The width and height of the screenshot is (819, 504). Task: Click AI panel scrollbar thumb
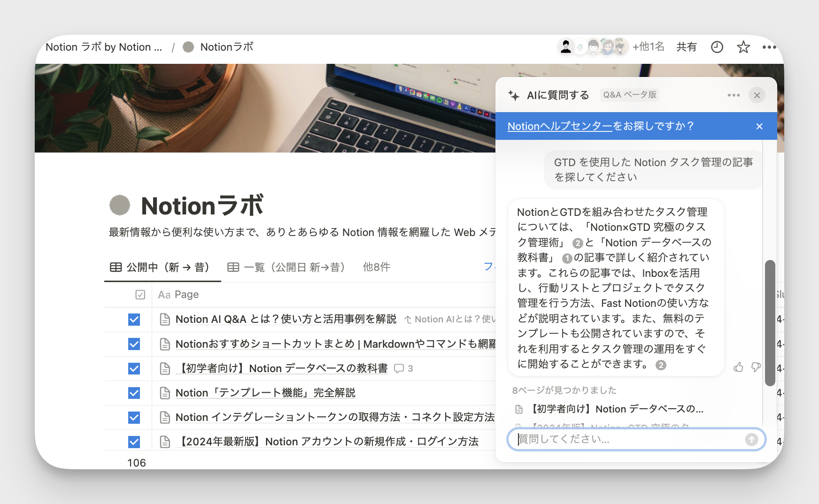pos(770,323)
